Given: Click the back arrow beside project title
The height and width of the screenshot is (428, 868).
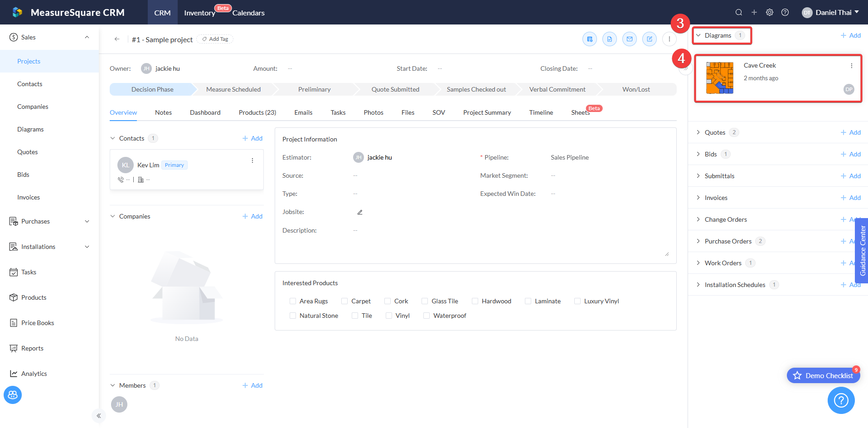Looking at the screenshot, I should 117,39.
